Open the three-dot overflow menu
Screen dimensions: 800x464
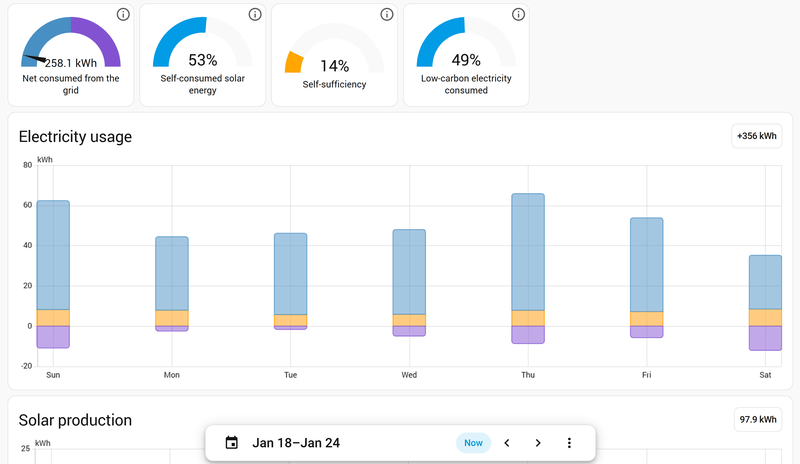point(569,443)
